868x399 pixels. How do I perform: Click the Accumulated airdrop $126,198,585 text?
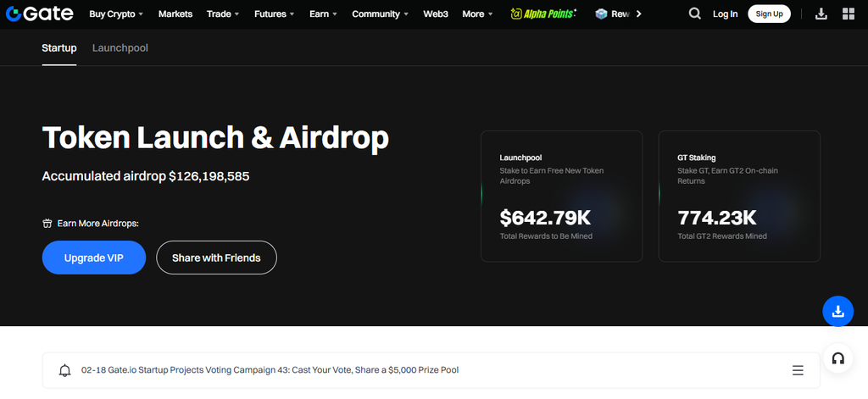[146, 176]
